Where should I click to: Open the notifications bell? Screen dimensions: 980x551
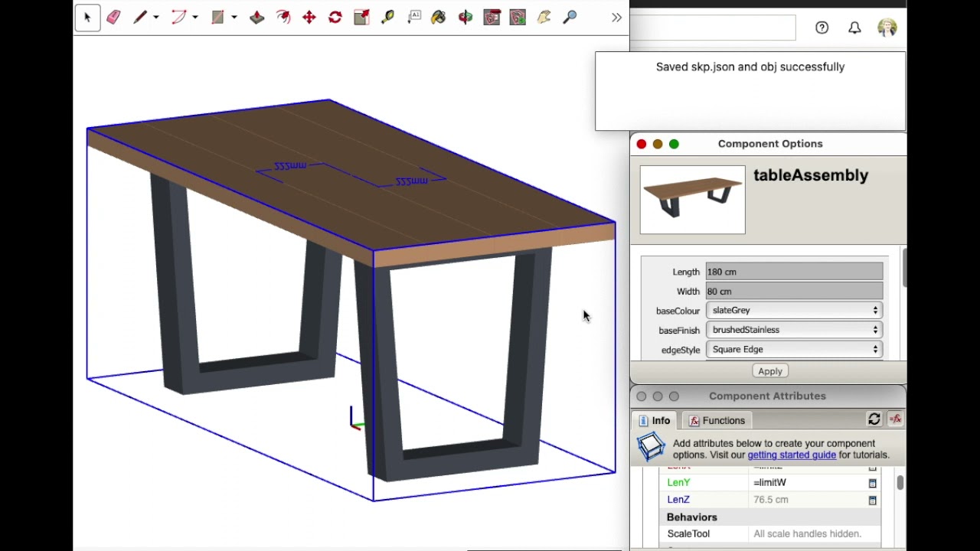pos(854,28)
